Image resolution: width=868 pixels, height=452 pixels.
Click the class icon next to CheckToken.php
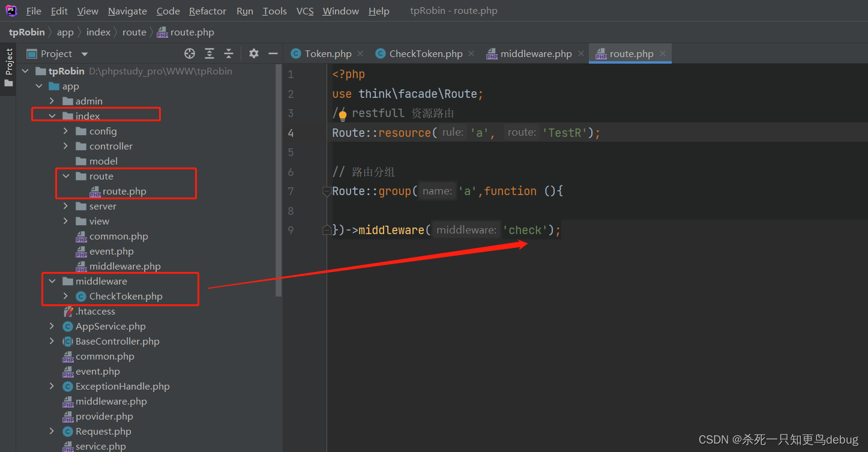[80, 296]
